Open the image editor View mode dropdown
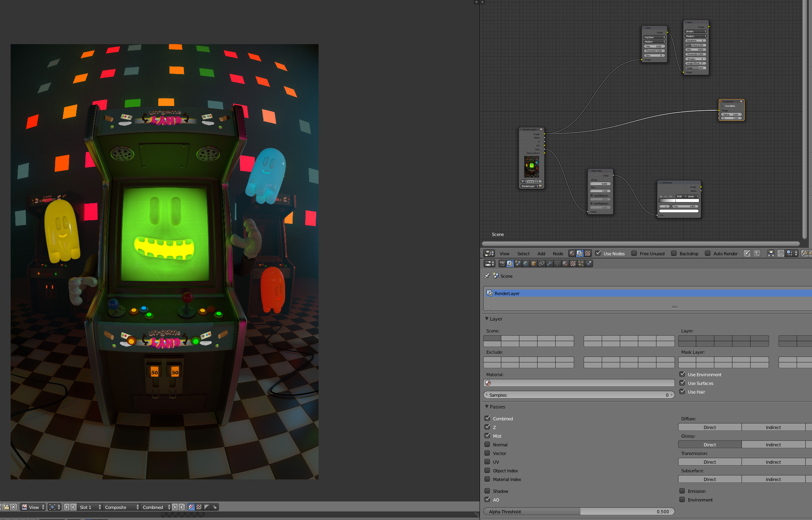Screen dimensions: 812x520 33,507
